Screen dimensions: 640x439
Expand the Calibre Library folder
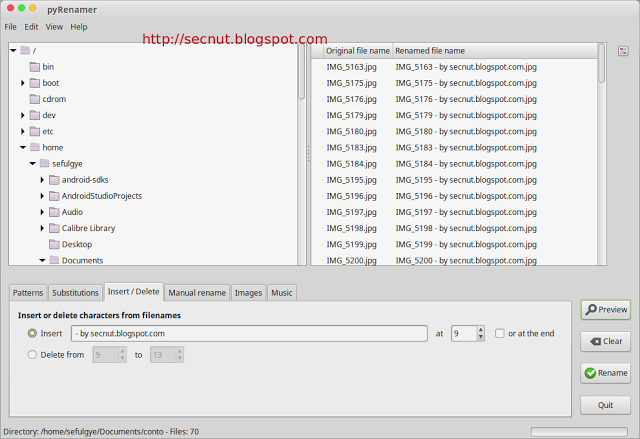click(42, 228)
